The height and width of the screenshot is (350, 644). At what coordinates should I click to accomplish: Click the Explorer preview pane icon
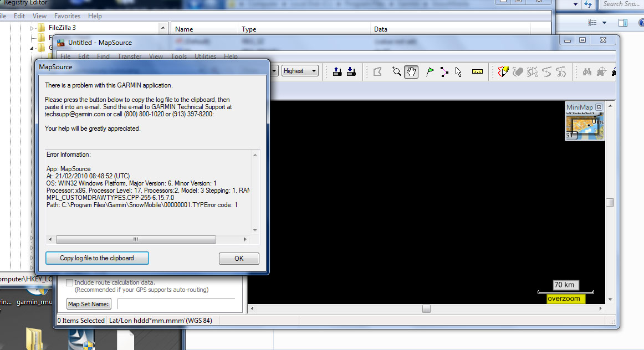pyautogui.click(x=623, y=23)
